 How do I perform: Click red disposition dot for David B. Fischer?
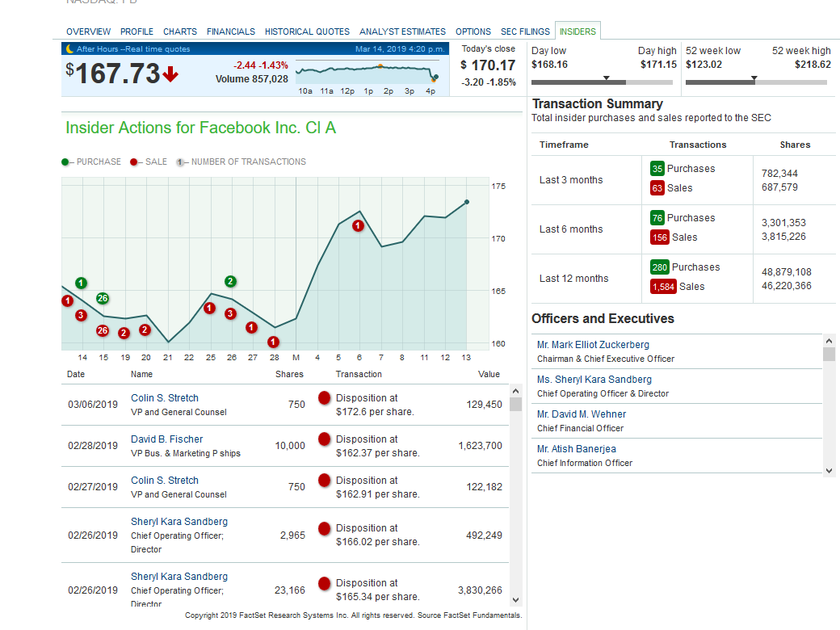tap(324, 439)
